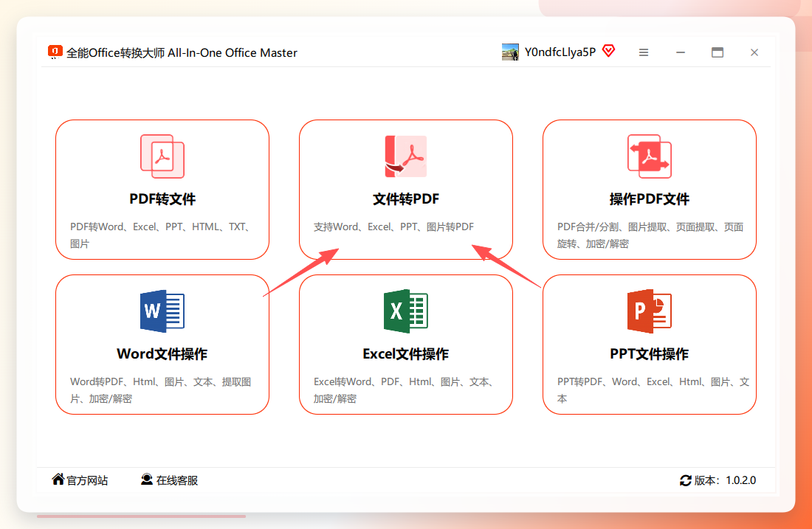Open the PPT文件操作 card title
Image resolution: width=812 pixels, height=529 pixels.
(x=650, y=354)
